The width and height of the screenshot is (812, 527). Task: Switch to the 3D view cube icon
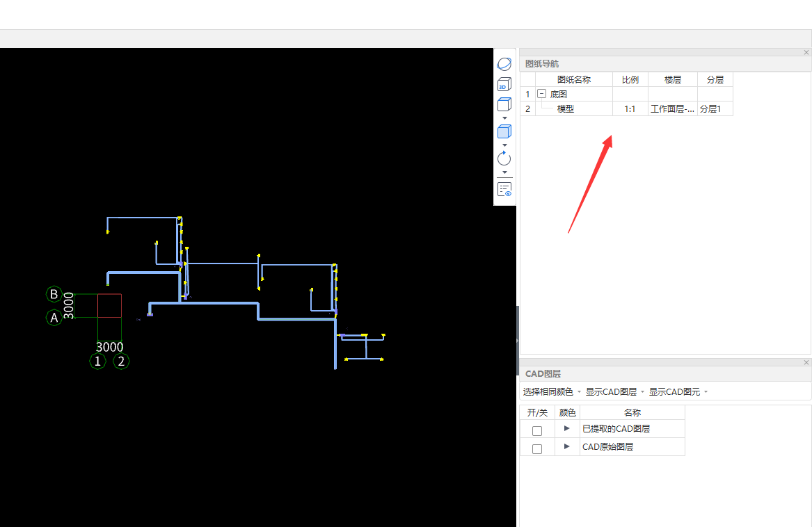[504, 84]
